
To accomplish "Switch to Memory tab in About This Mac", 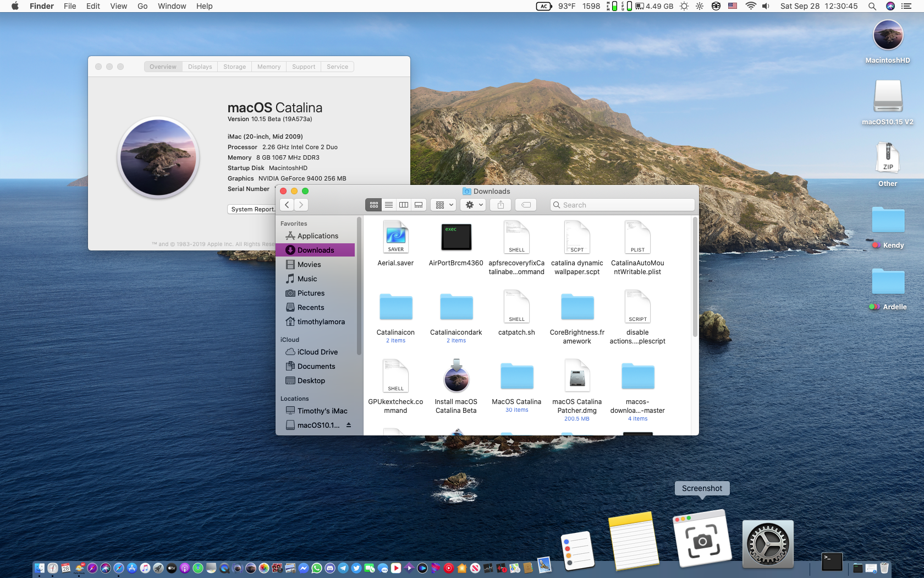I will click(x=269, y=67).
